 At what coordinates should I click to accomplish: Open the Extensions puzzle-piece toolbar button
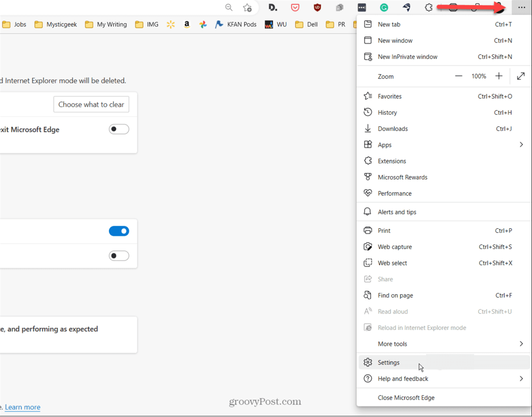coord(428,8)
